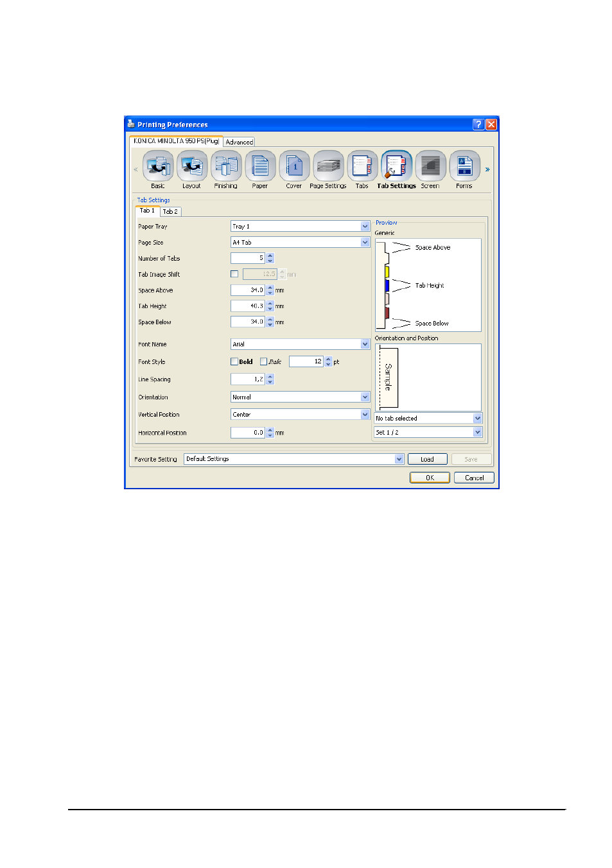Image resolution: width=612 pixels, height=868 pixels.
Task: Click the Line Spacing value field
Action: 248,379
